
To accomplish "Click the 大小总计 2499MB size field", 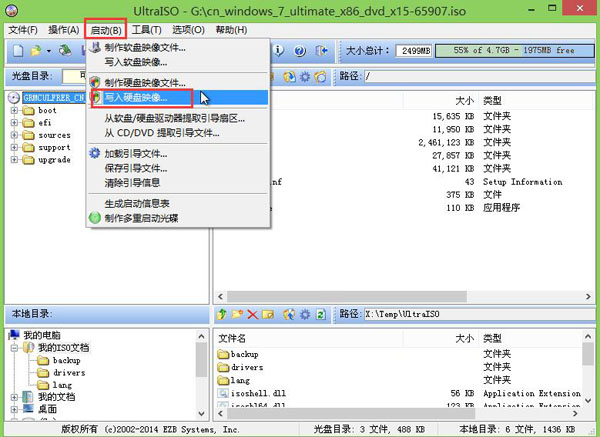I will coord(413,51).
